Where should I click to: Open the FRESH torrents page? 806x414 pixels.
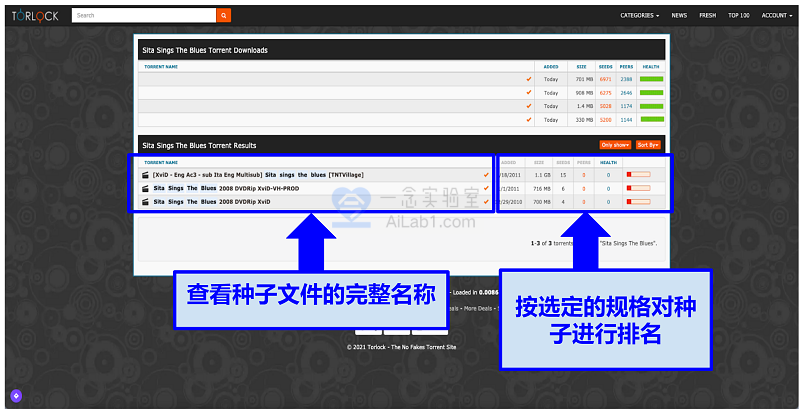pyautogui.click(x=707, y=15)
